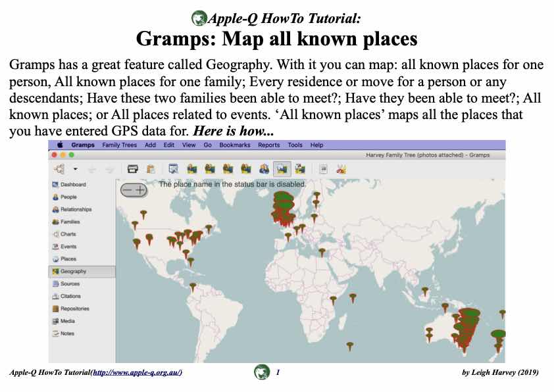Open the Tools menu
This screenshot has width=554, height=392.
coord(295,145)
